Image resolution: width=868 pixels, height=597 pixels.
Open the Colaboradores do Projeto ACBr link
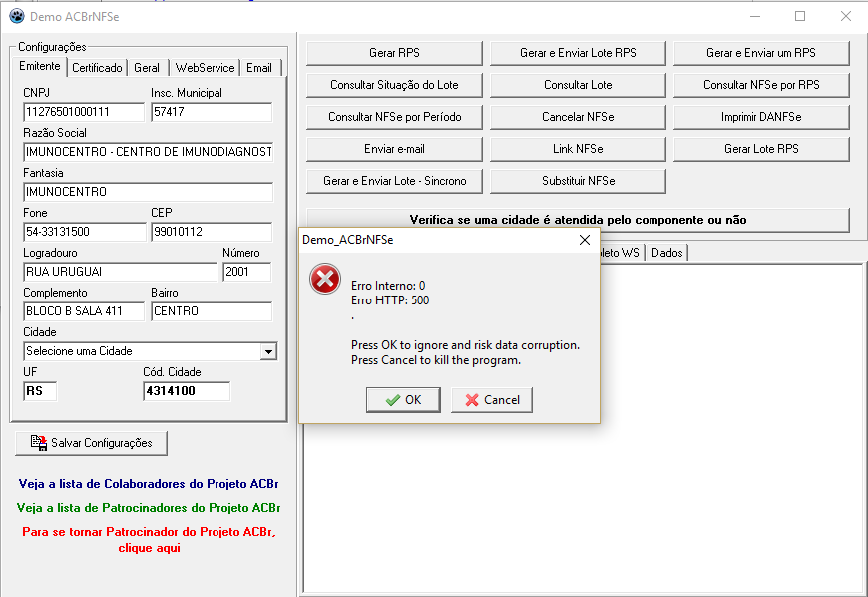149,484
